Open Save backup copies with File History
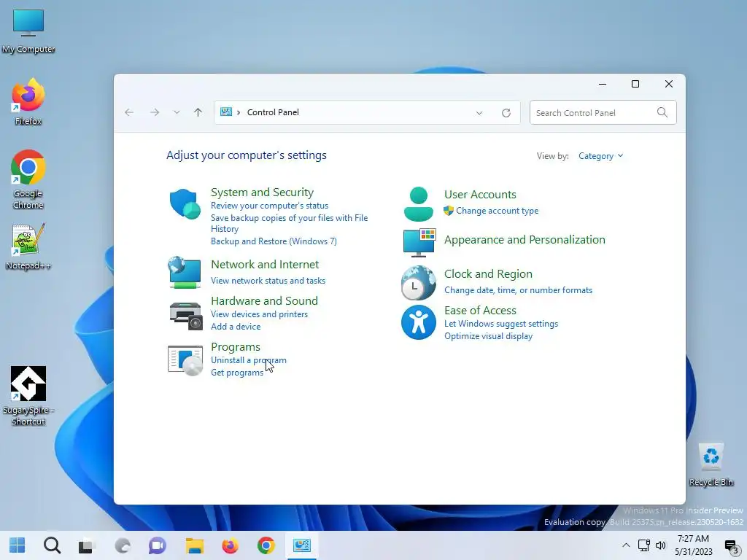 tap(289, 223)
